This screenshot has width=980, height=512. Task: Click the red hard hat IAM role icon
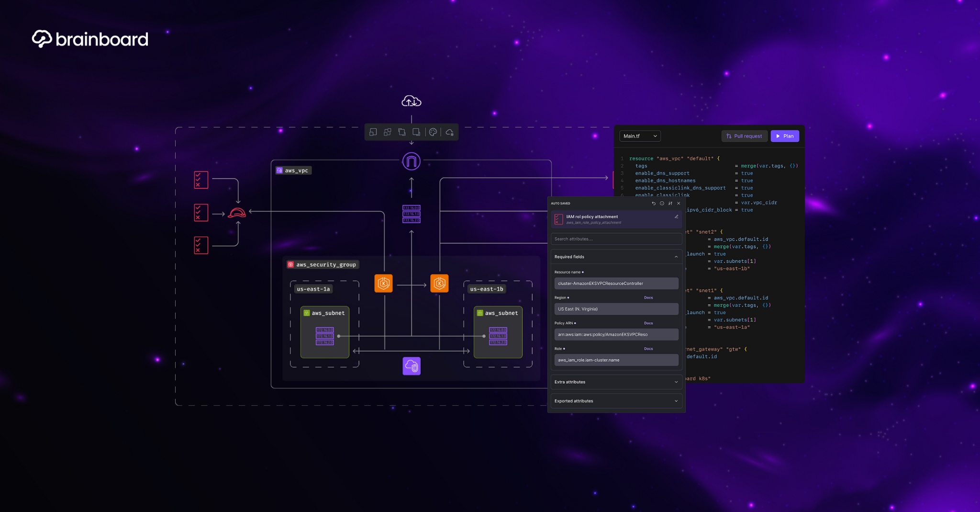click(237, 213)
